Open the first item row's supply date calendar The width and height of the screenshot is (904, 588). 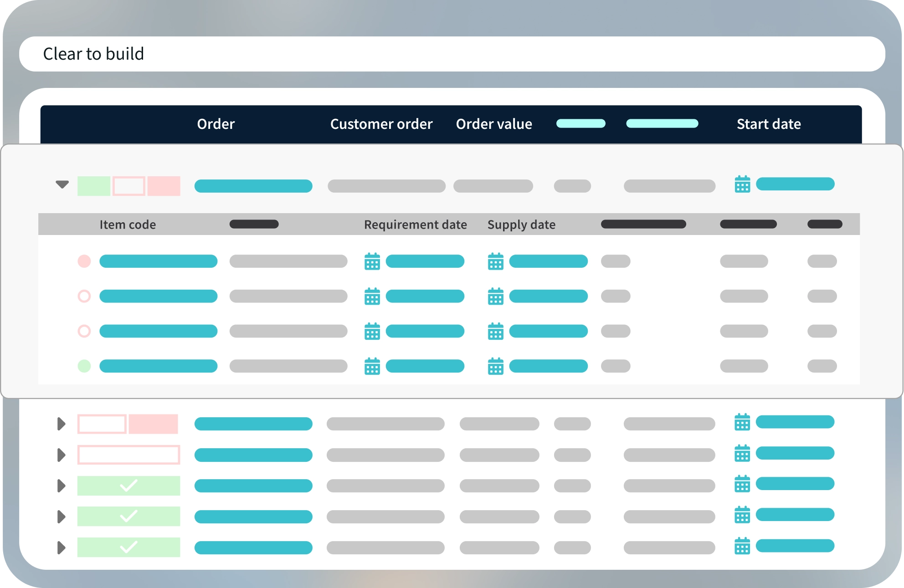(x=495, y=261)
